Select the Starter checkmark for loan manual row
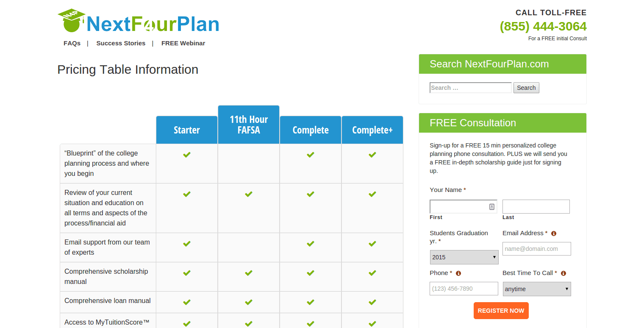This screenshot has height=328, width=644. [x=186, y=302]
